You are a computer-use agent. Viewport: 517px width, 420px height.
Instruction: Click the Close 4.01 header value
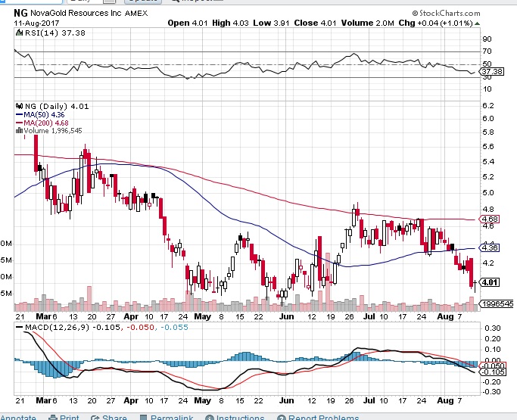coord(315,23)
